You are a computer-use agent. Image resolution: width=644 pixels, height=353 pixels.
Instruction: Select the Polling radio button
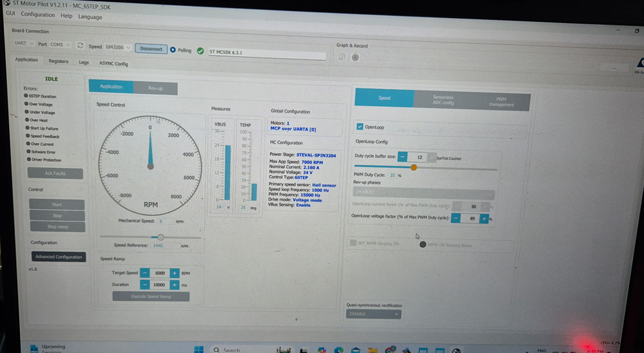coord(173,50)
